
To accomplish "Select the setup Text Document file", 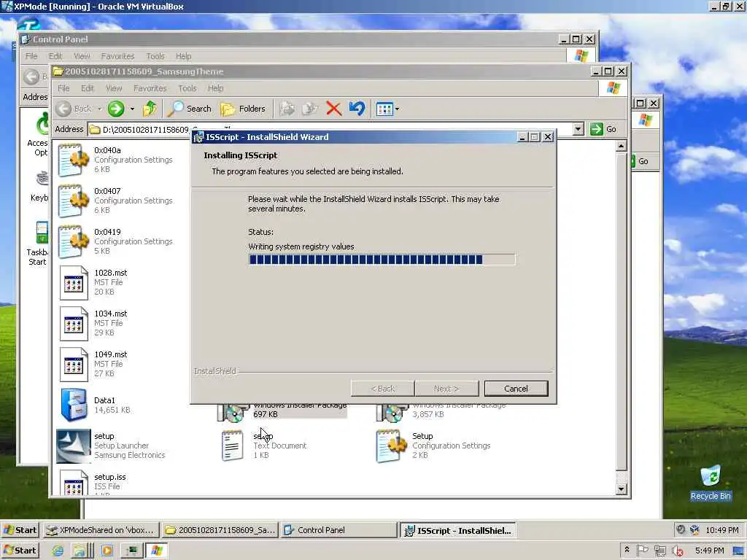I will coord(264,446).
